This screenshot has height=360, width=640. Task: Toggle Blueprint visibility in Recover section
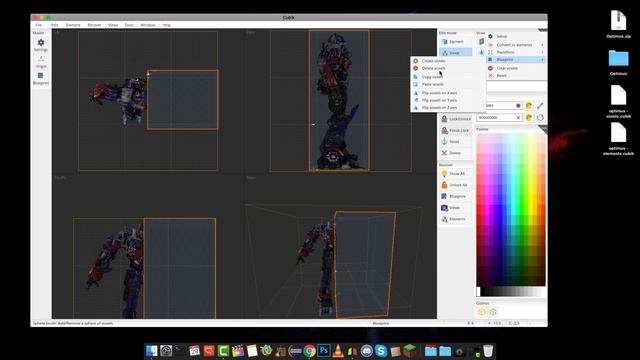tap(456, 196)
